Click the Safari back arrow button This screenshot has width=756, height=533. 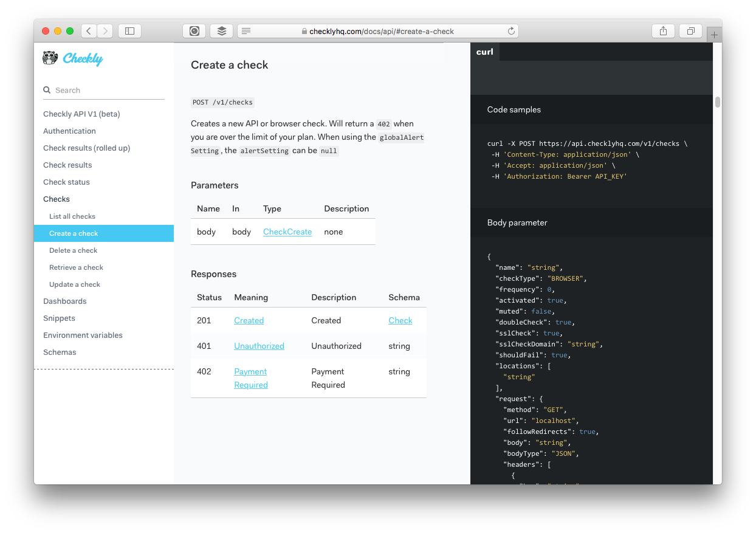(x=89, y=31)
